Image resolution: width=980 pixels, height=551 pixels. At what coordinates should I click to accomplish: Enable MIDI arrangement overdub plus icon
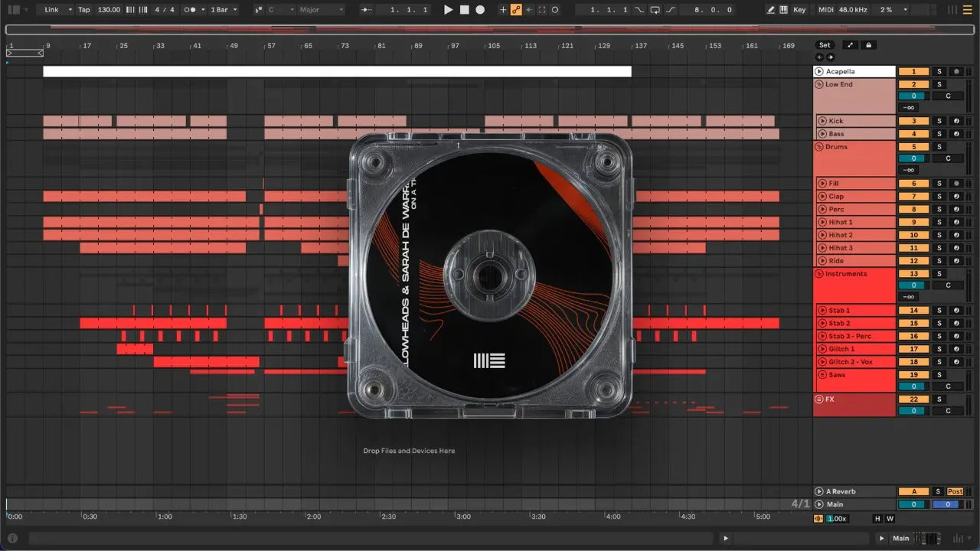point(503,10)
